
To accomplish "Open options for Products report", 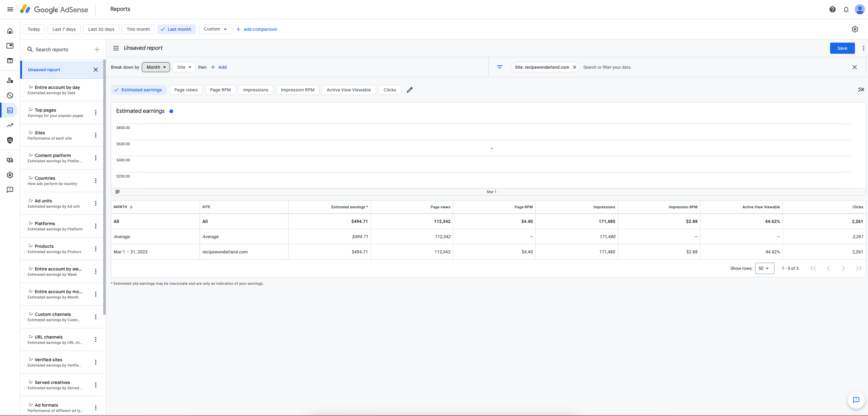I will point(96,249).
